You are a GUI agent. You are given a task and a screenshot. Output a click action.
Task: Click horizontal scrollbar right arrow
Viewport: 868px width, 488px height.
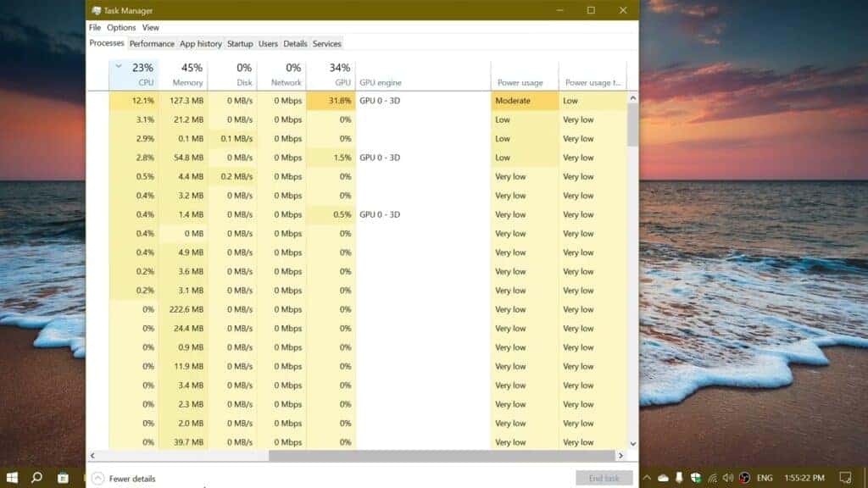pos(620,456)
